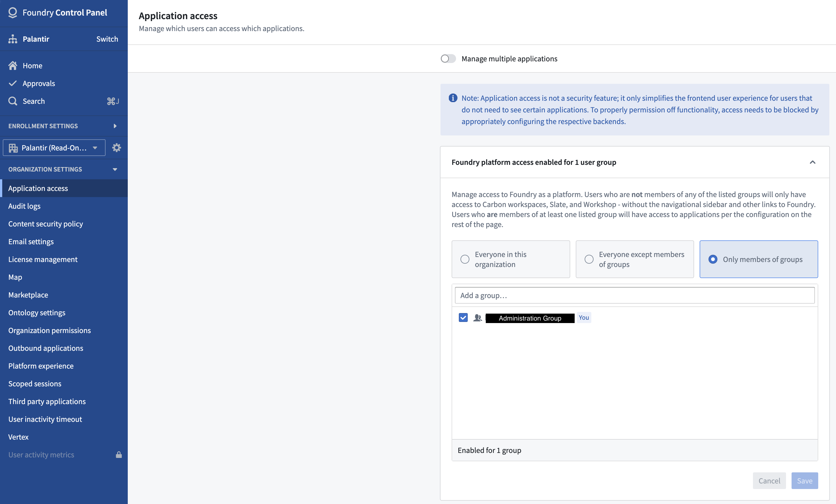Open Marketplace settings

point(64,295)
